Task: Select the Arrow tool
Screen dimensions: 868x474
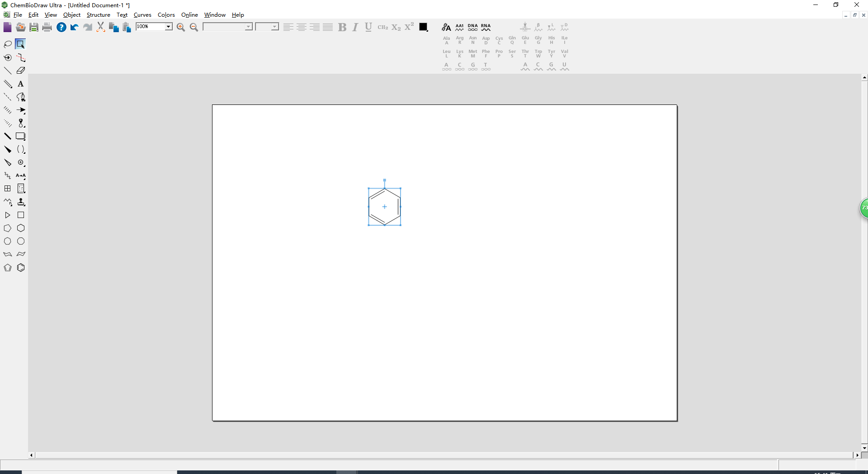Action: [x=21, y=110]
